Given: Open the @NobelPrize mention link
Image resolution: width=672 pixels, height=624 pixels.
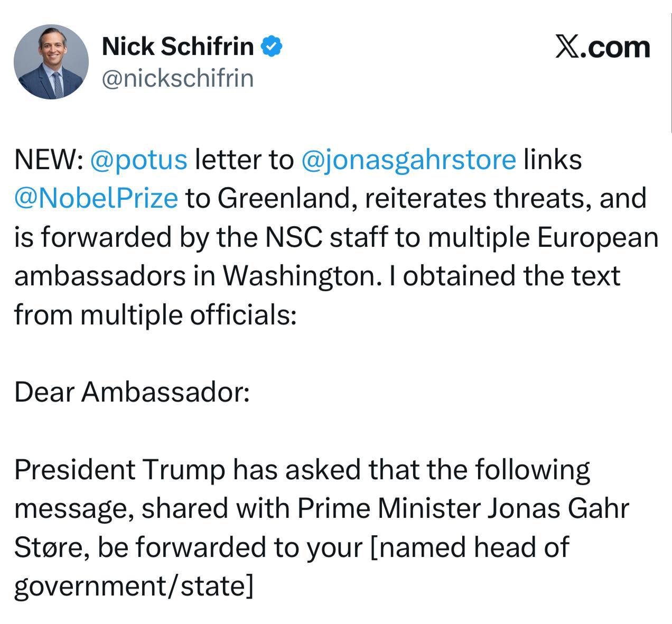Looking at the screenshot, I should pos(96,198).
